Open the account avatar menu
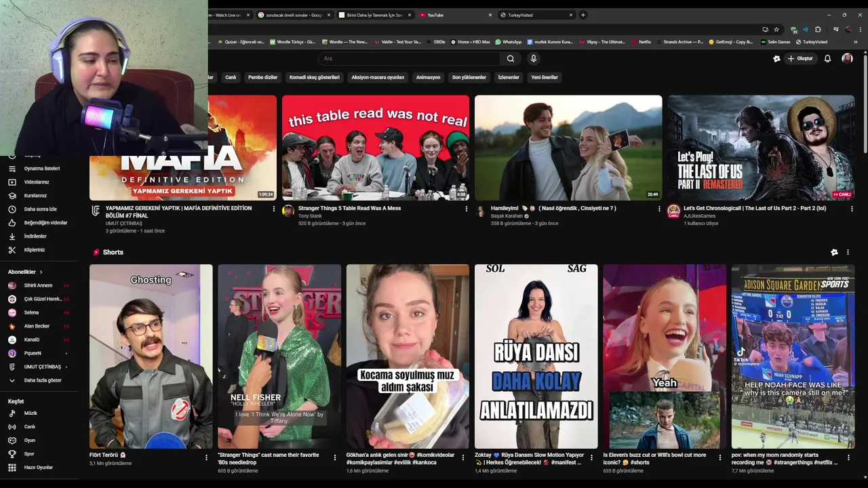Viewport: 868px width, 488px height. 847,58
